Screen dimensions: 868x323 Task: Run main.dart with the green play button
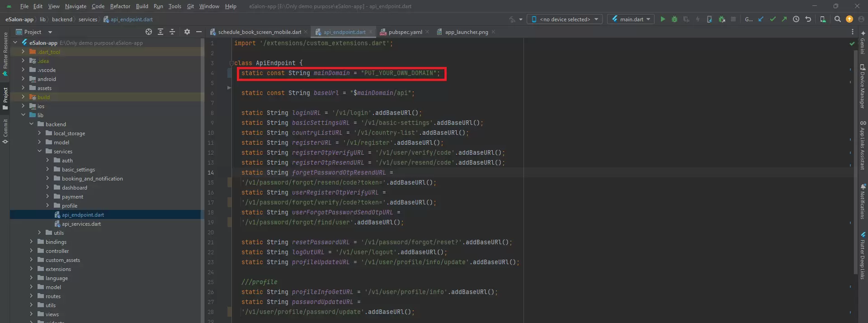tap(663, 19)
